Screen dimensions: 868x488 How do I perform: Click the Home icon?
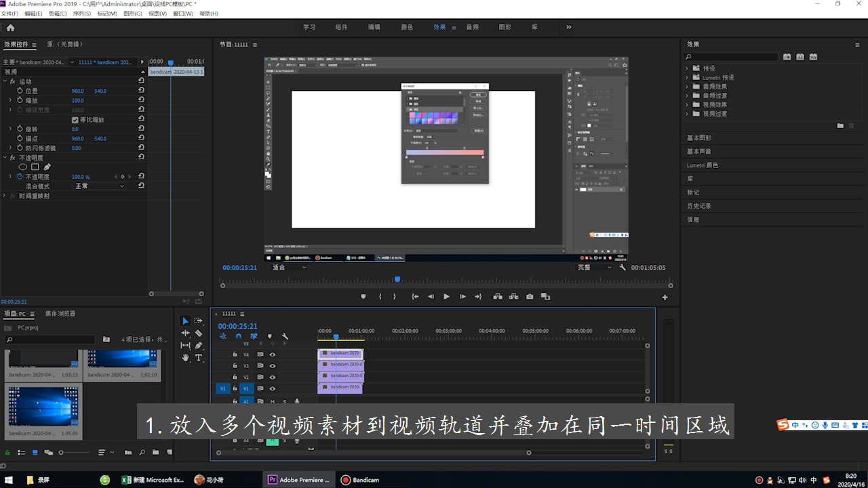[10, 28]
